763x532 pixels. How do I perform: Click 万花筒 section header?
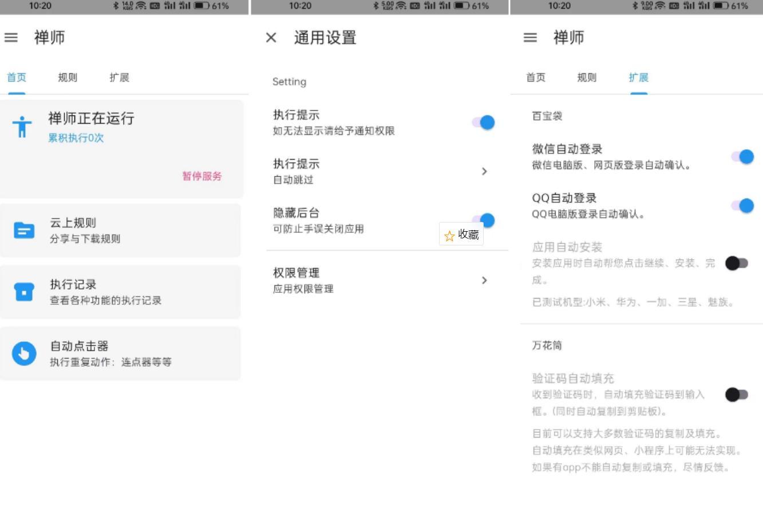click(x=547, y=346)
